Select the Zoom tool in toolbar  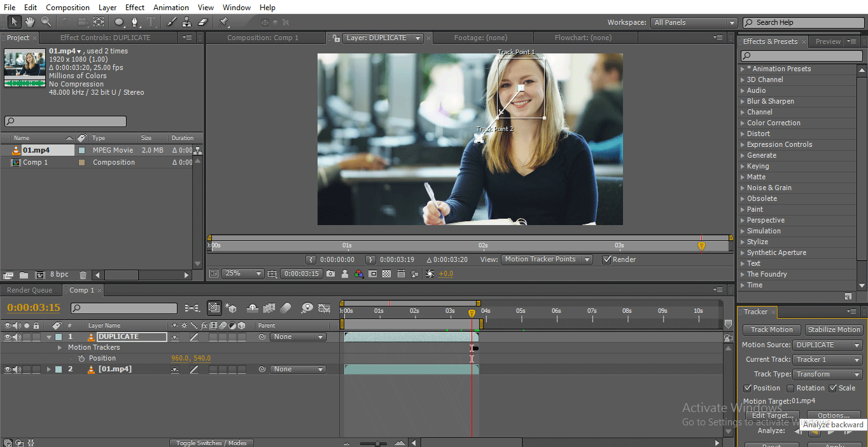click(x=46, y=22)
